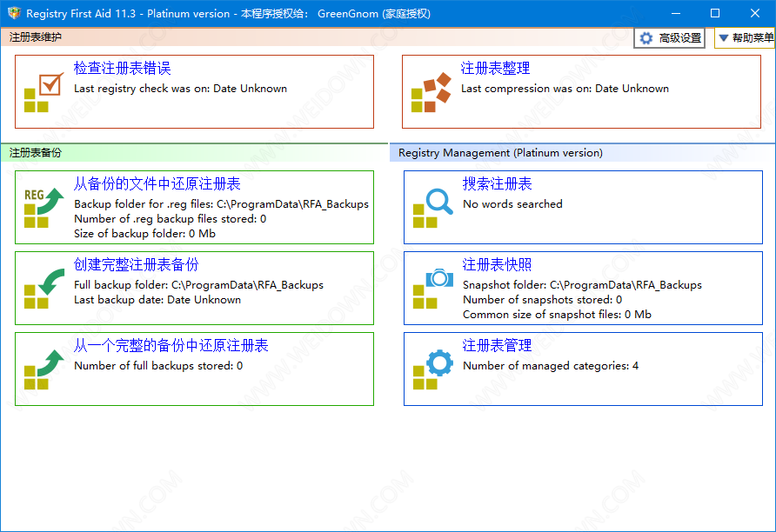Click the restore from full backup icon
This screenshot has height=532, width=776.
[x=44, y=369]
